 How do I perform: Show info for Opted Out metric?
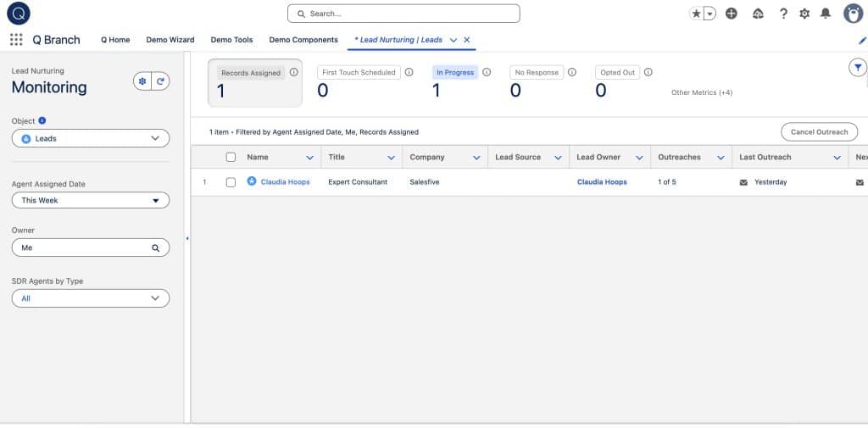coord(648,72)
